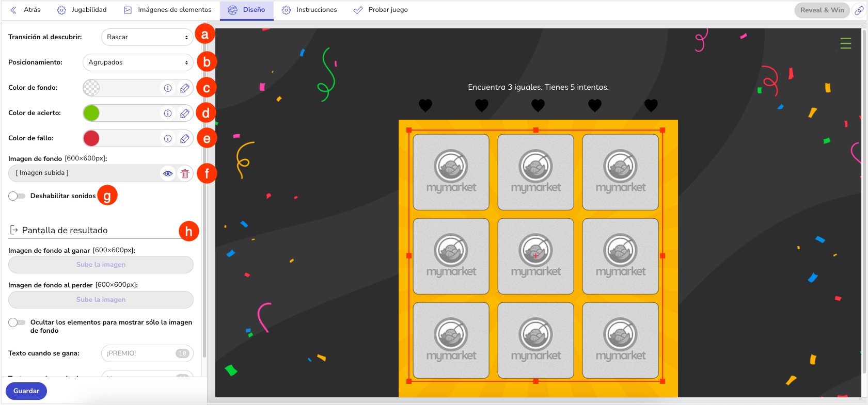868x405 pixels.
Task: Enable Ocultar los elementos toggle
Action: tap(17, 322)
